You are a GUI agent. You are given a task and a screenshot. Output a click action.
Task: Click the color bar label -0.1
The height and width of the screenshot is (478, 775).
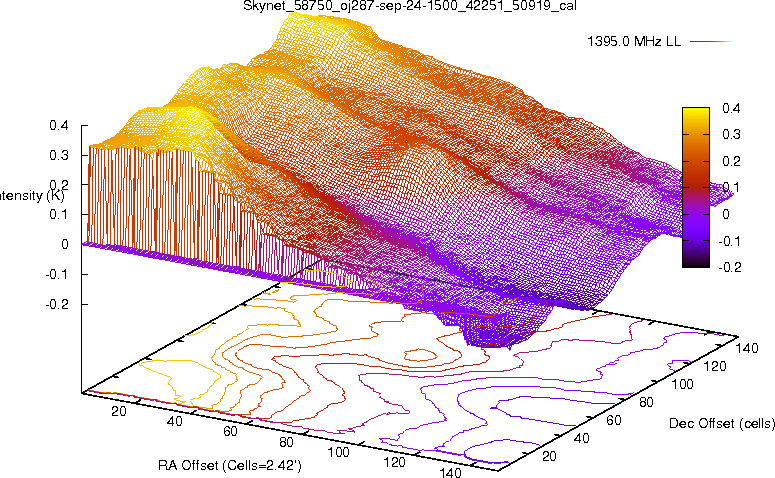[x=730, y=241]
